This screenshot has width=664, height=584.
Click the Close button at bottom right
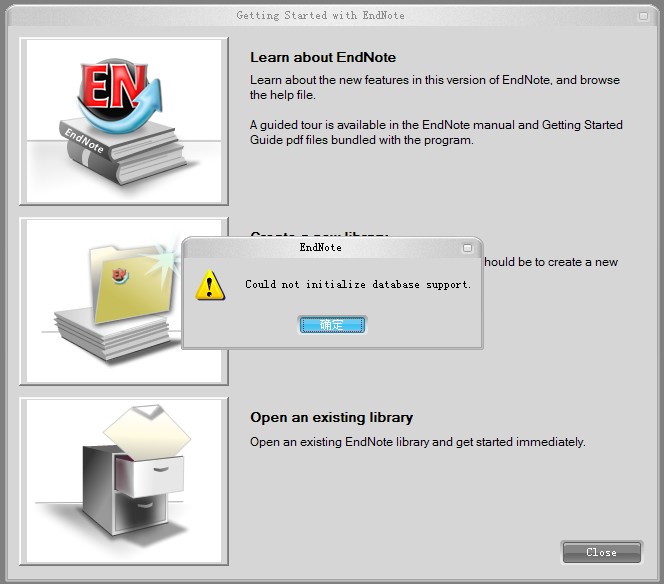pyautogui.click(x=602, y=552)
